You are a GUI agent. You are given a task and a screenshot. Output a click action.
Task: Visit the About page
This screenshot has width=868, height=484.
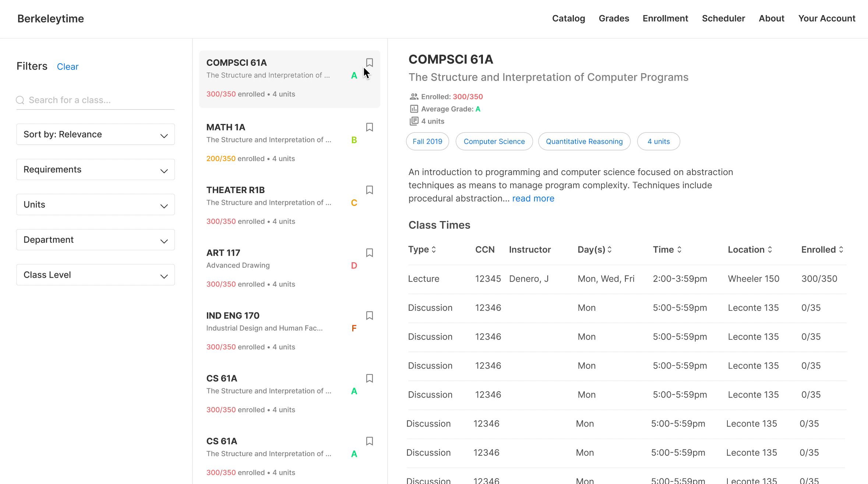point(772,18)
